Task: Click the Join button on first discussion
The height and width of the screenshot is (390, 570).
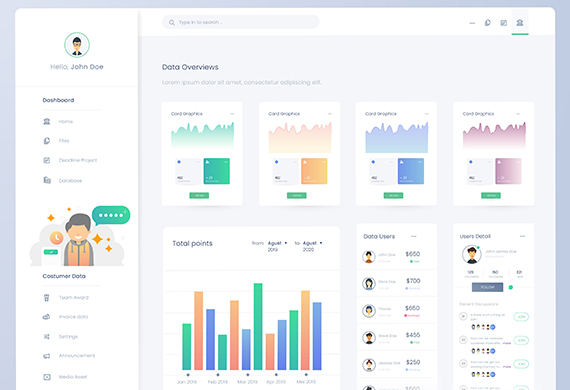Action: point(521,317)
